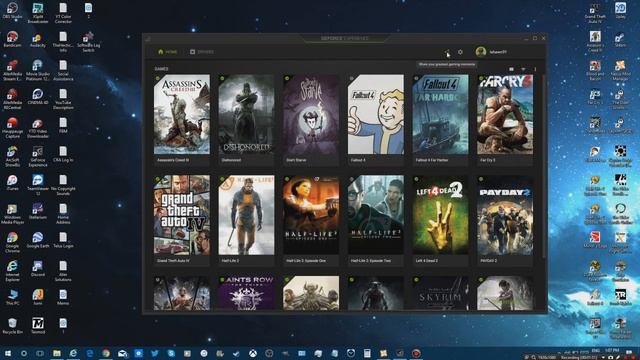This screenshot has width=640, height=360.
Task: Open Nexus Mod Manager desktop shortcut
Action: pos(620,71)
